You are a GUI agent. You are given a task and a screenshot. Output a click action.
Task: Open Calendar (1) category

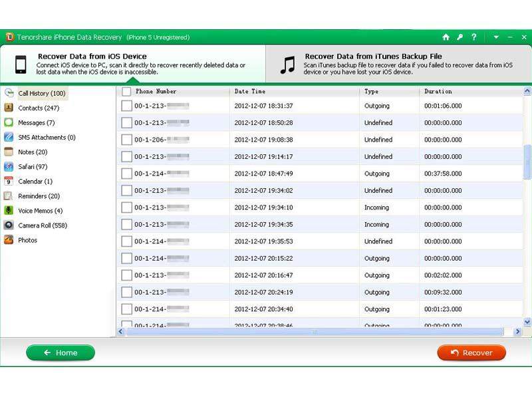35,181
